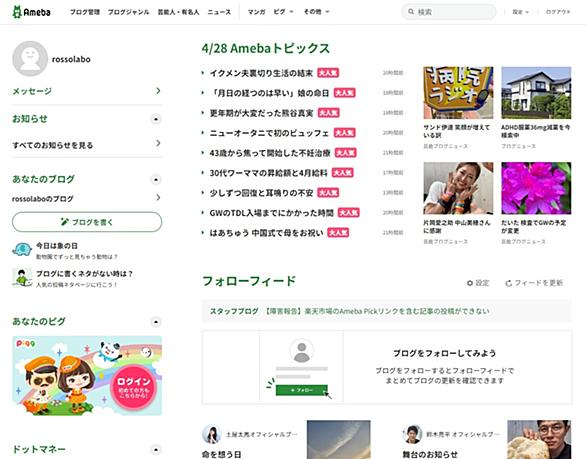The height and width of the screenshot is (459, 586).
Task: Open 芸能人・有名人 in the navigation
Action: point(178,12)
